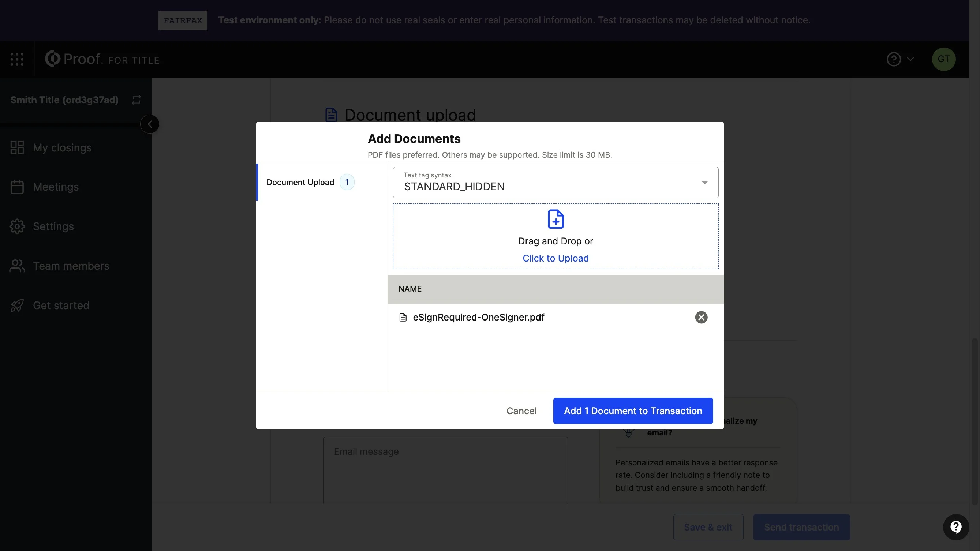Screen dimensions: 980x551
Task: Click Add 1 Document to Transaction
Action: point(633,411)
